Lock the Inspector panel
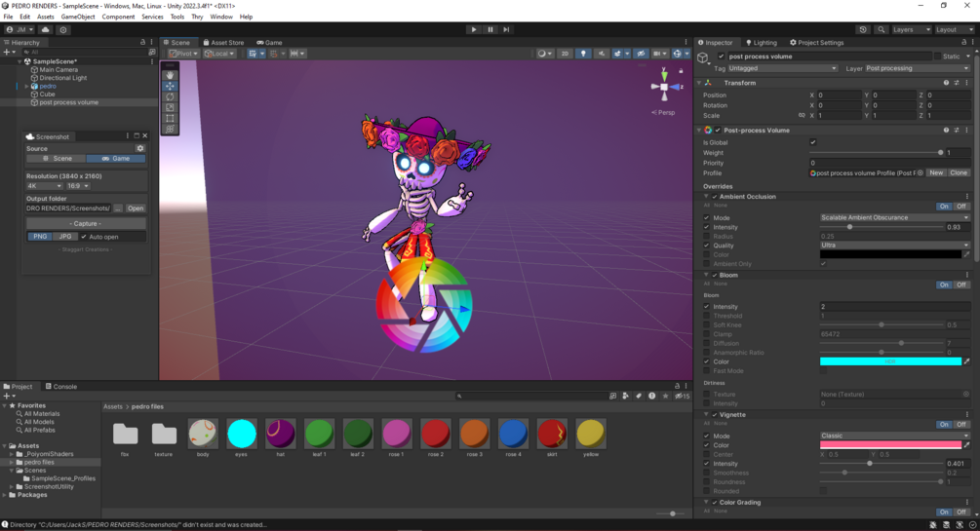The image size is (980, 531). click(963, 43)
